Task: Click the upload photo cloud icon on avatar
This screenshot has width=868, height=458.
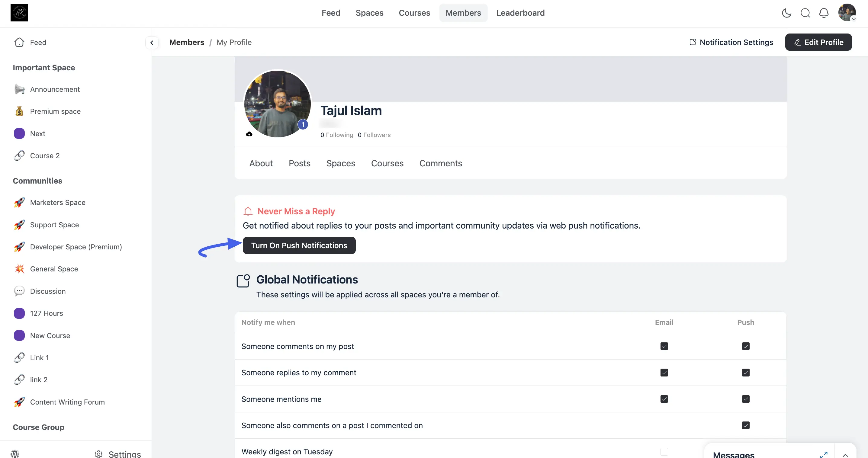Action: pos(249,134)
